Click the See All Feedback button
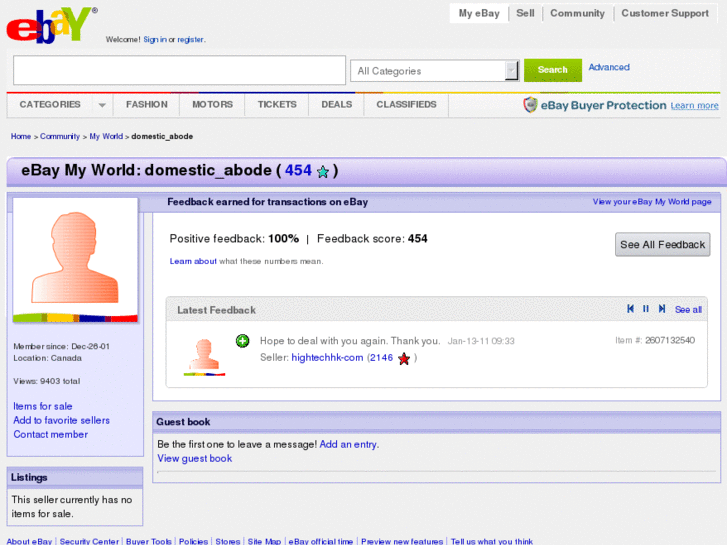This screenshot has height=545, width=727. [663, 244]
